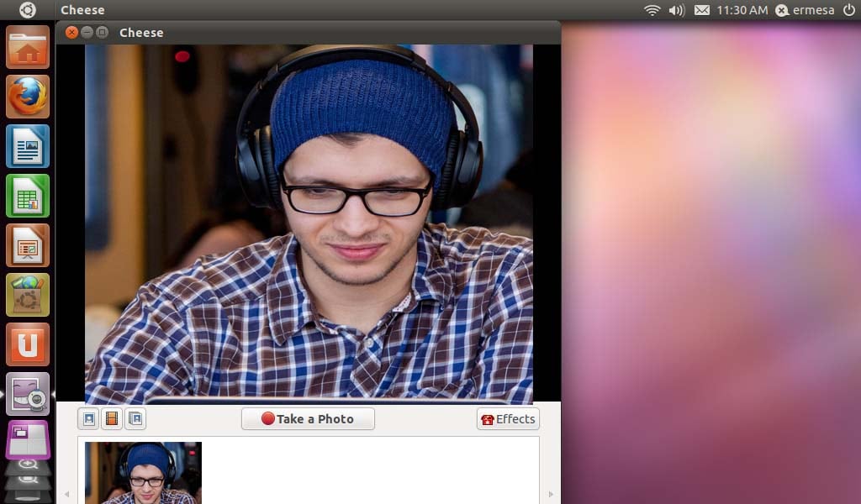This screenshot has height=504, width=861.
Task: Click the webcam preview image
Action: tap(309, 223)
